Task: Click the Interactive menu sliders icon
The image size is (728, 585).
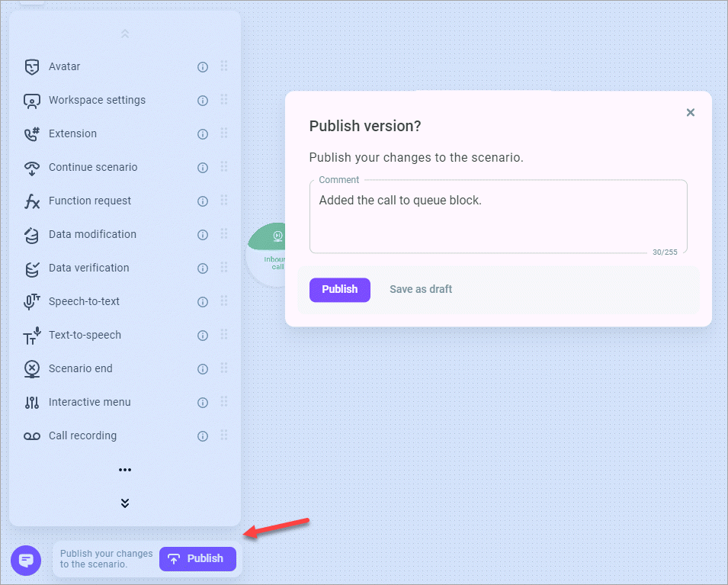Action: click(31, 403)
